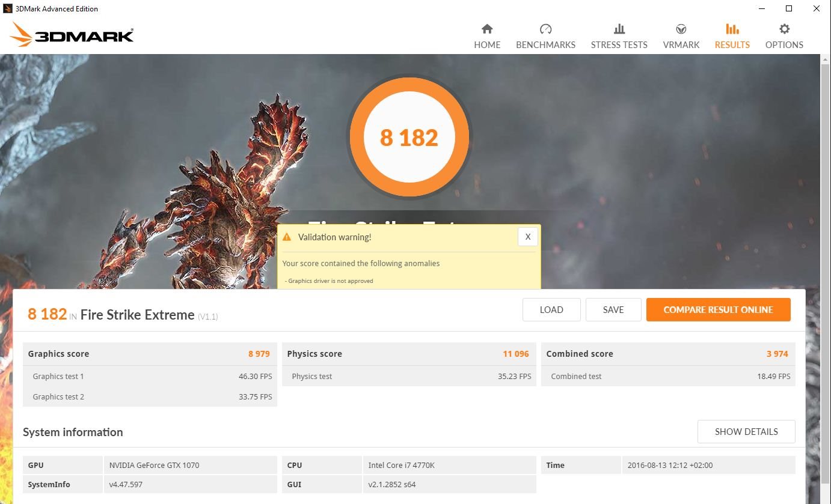Click the SystemInfo version v4.47.597

(x=126, y=484)
